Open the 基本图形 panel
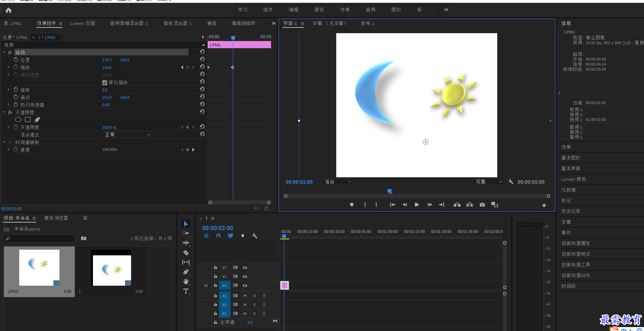Viewport: 644px width, 331px height. click(571, 158)
